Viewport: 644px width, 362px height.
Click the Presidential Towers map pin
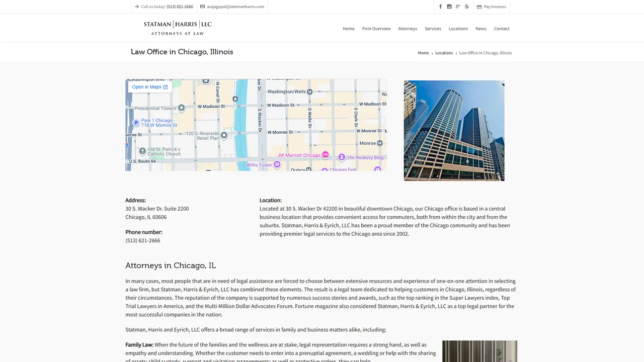[182, 108]
